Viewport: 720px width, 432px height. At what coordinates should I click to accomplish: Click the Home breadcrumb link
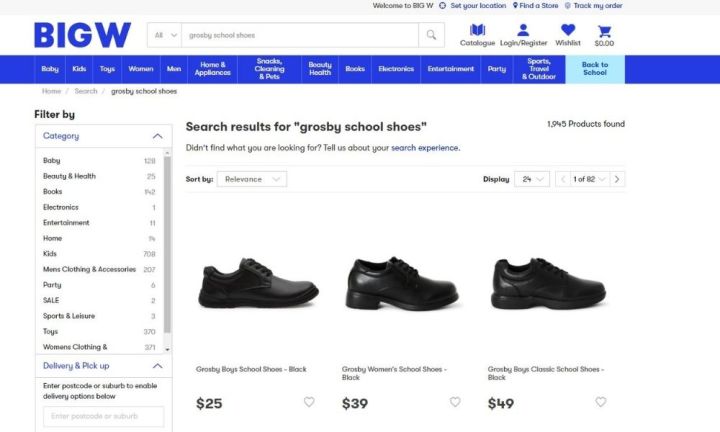click(x=51, y=91)
